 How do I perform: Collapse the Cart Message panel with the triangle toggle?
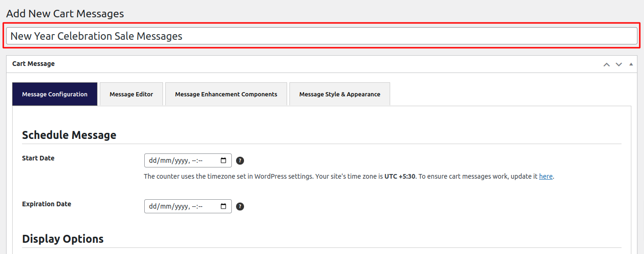[x=631, y=64]
